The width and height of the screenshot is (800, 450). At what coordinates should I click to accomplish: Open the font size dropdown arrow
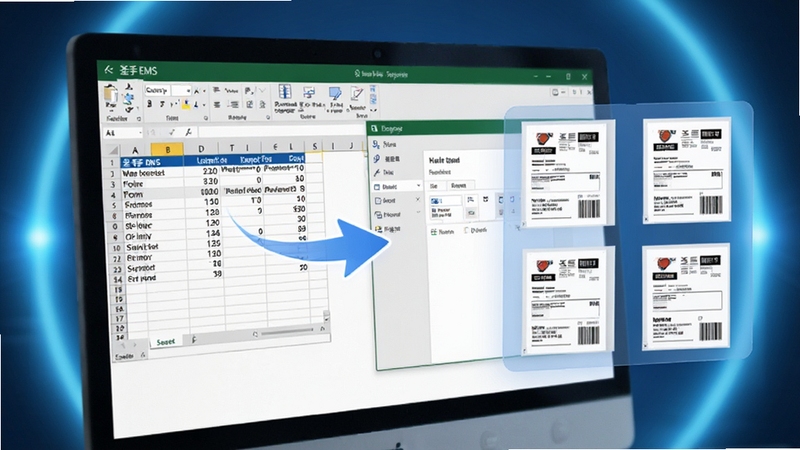[188, 91]
